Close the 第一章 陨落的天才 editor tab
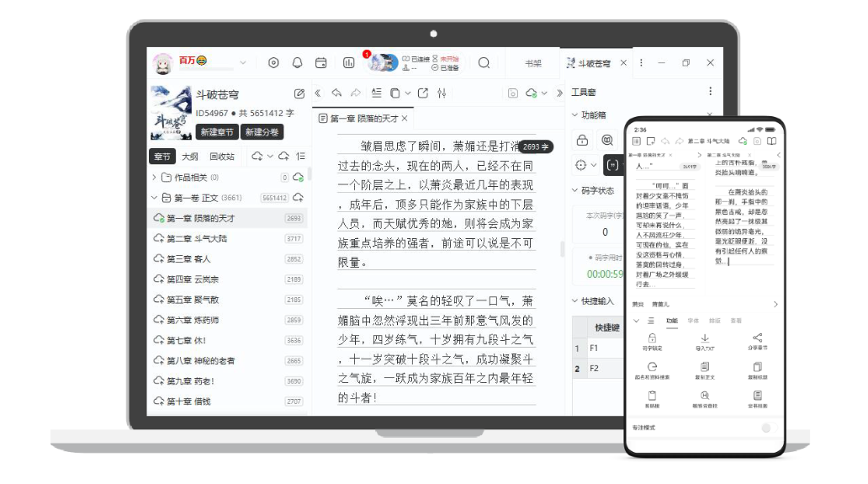 coord(405,119)
